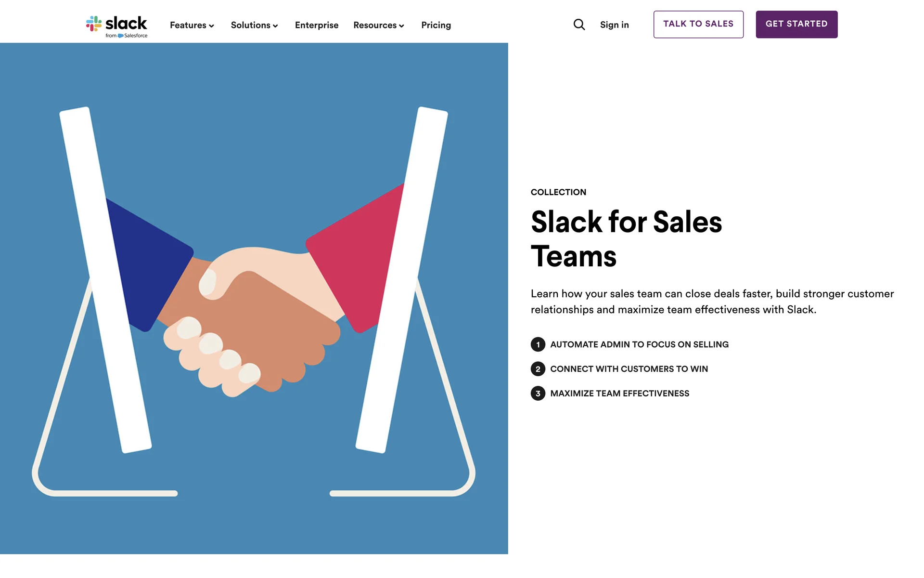Click the Sign in link

pyautogui.click(x=614, y=25)
